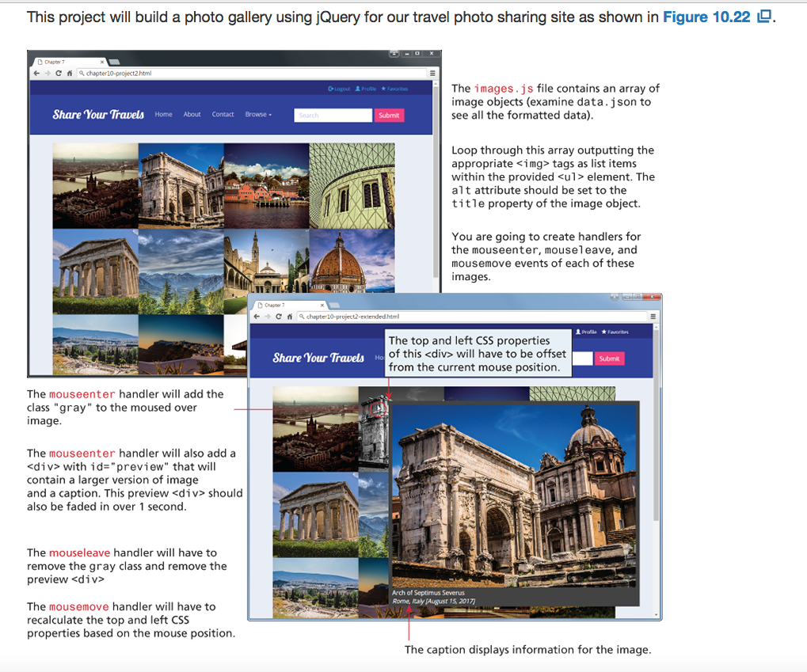Click the home icon in the browser toolbar
Image resolution: width=807 pixels, height=672 pixels.
click(x=68, y=71)
